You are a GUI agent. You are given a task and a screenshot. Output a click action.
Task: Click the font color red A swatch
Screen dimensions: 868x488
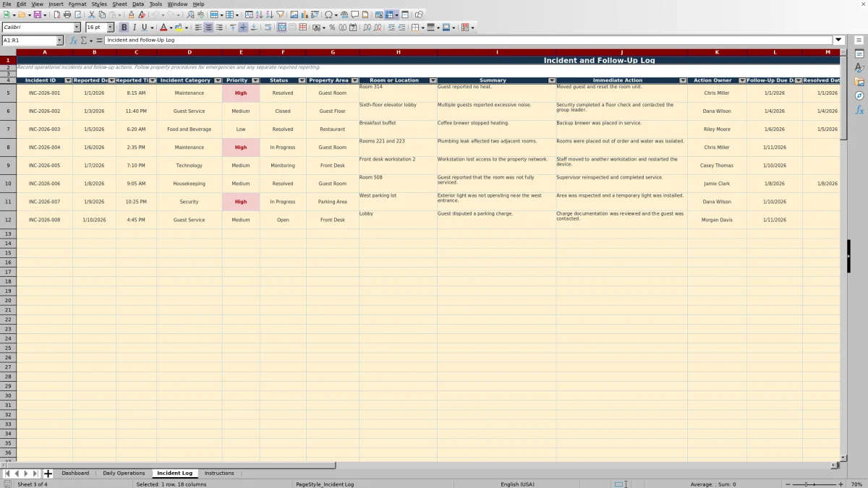coord(162,27)
